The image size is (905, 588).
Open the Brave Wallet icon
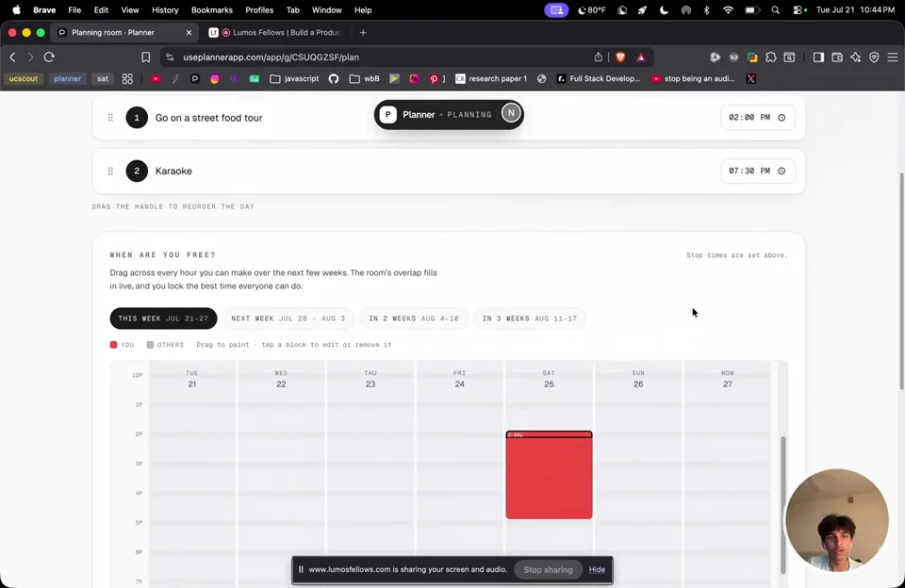coord(837,57)
